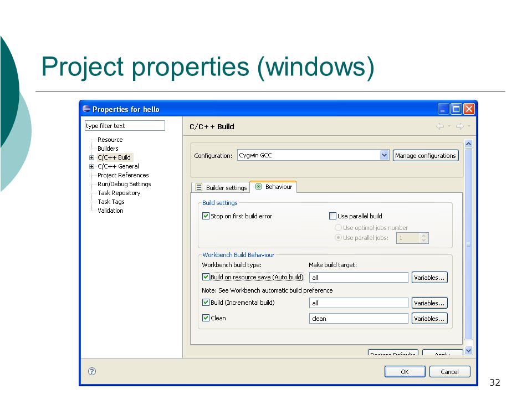Viewport: 532px width, 399px height.
Task: Select Run/Debug Settings in the tree
Action: (124, 184)
